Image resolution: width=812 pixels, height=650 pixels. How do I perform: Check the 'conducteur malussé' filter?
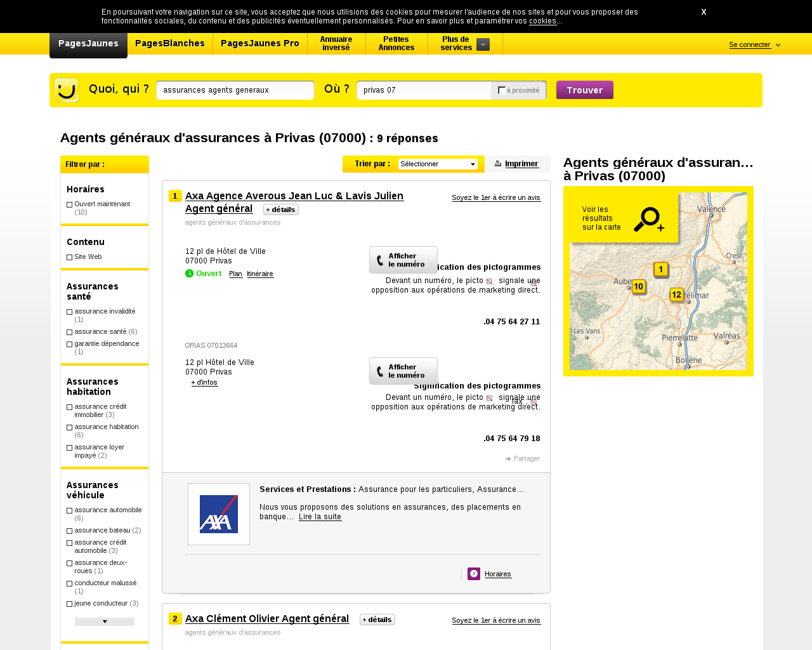click(70, 583)
